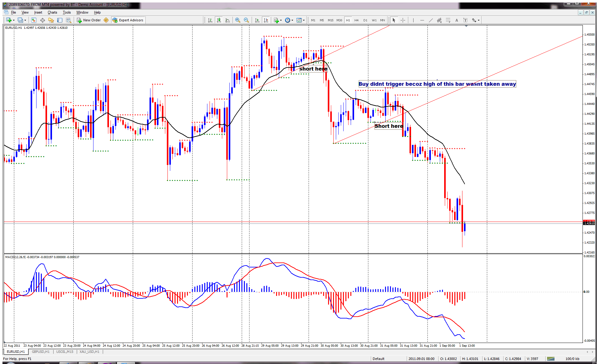Screen dimensions: 598x364
Task: Click the Periods clock icon
Action: 288,20
